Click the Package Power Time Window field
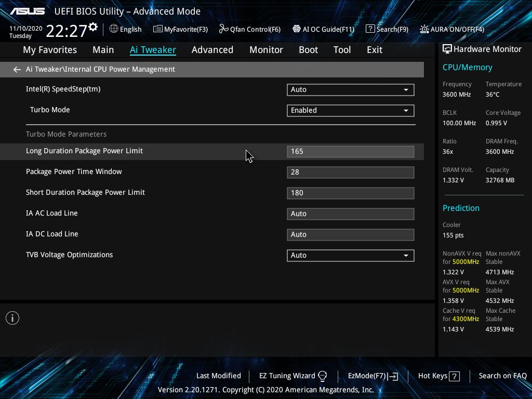Image resolution: width=532 pixels, height=399 pixels. 351,172
